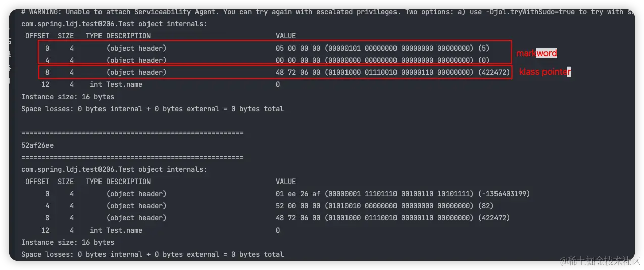Click the equals-sign separator above "52af26ee"

pos(132,133)
